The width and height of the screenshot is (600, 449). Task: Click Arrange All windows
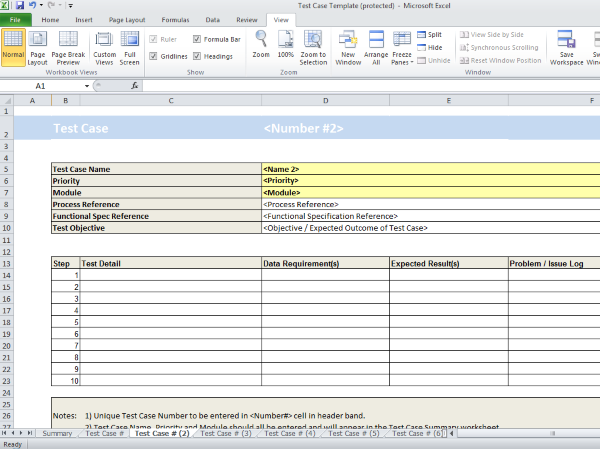pyautogui.click(x=376, y=47)
